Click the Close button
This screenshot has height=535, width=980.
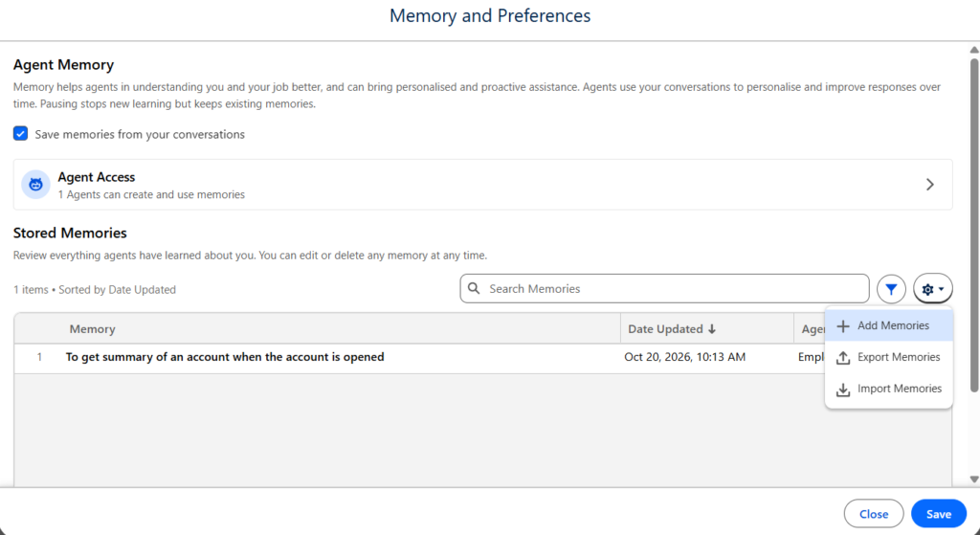coord(874,514)
